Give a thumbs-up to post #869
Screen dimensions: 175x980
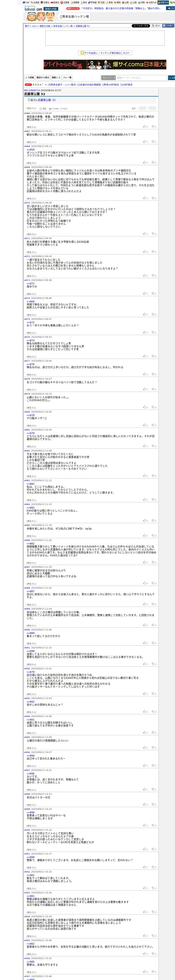(x=146, y=198)
